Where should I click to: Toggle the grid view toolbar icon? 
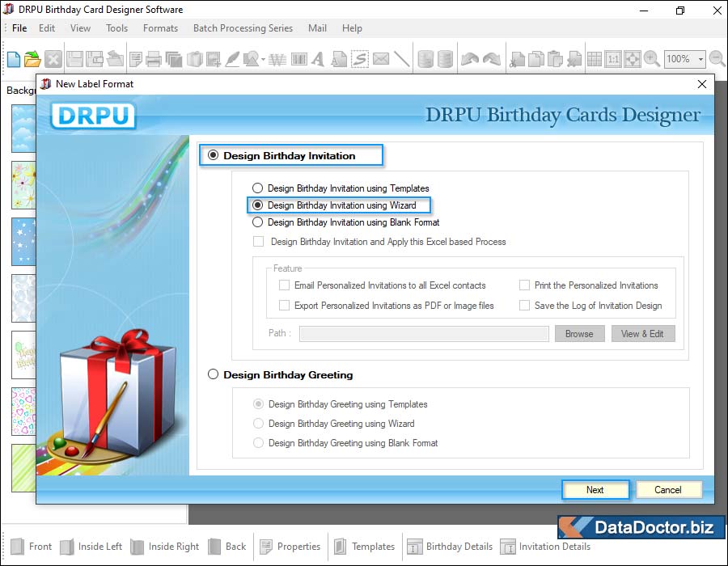[x=595, y=59]
